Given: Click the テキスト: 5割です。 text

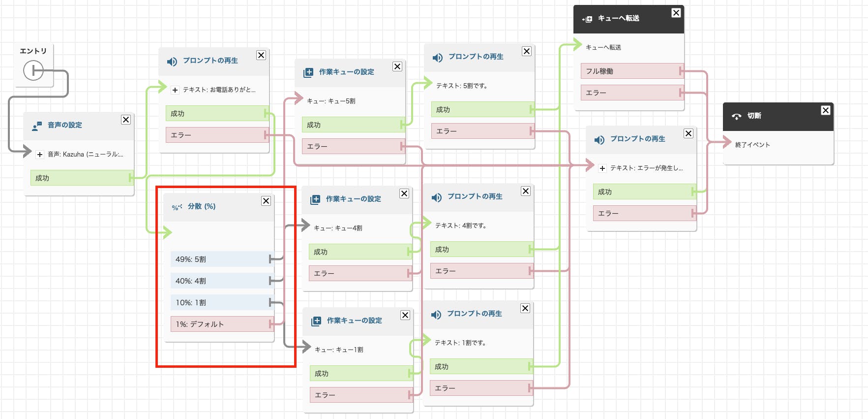Looking at the screenshot, I should click(462, 86).
